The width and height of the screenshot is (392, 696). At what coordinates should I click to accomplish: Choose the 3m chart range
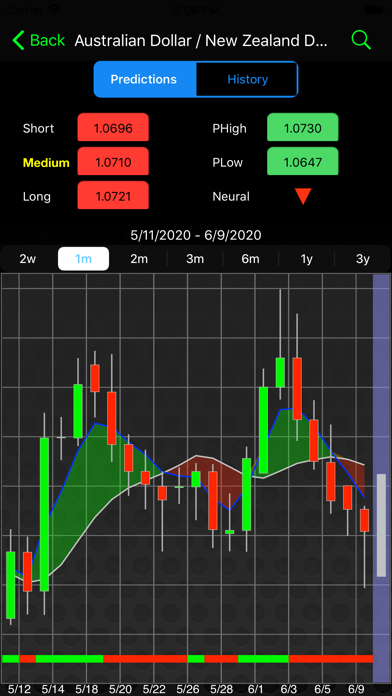[x=195, y=259]
